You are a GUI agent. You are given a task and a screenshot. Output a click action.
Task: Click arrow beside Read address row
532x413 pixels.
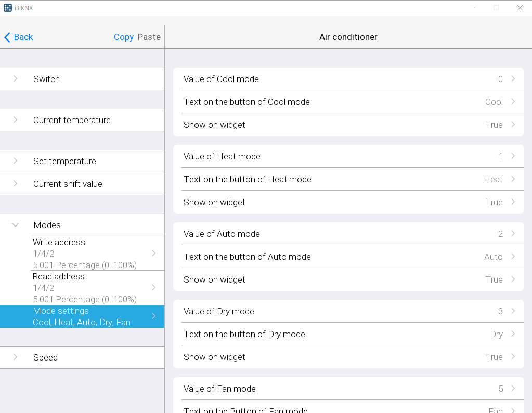pyautogui.click(x=153, y=288)
